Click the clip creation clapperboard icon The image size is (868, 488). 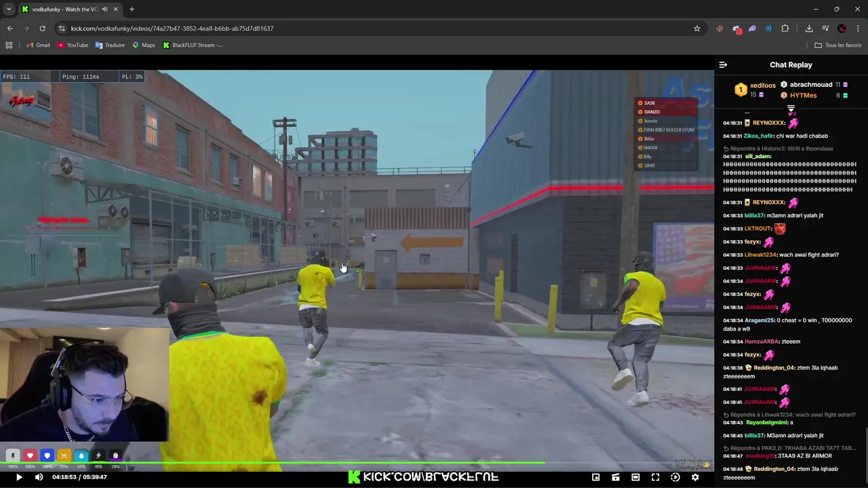[616, 477]
